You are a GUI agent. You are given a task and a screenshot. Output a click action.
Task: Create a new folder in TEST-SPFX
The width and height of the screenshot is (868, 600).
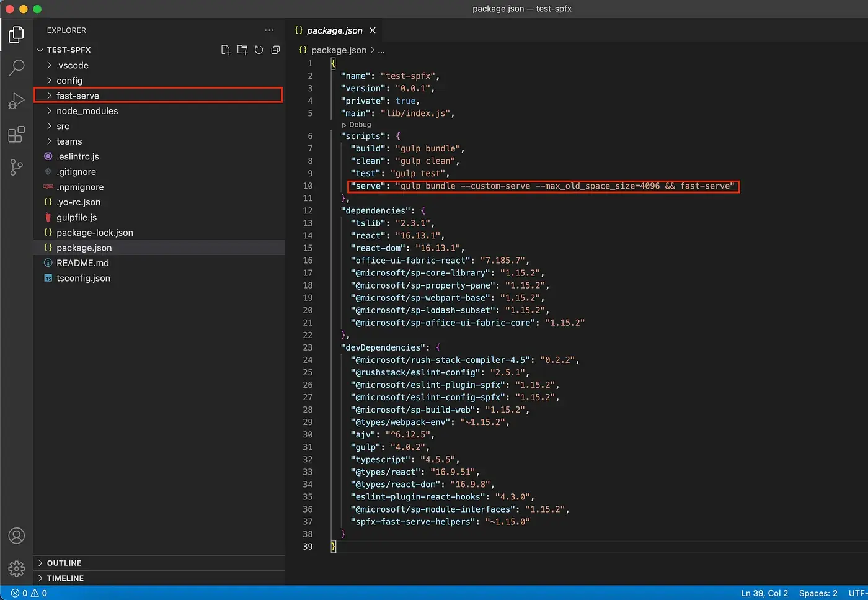[x=242, y=50]
